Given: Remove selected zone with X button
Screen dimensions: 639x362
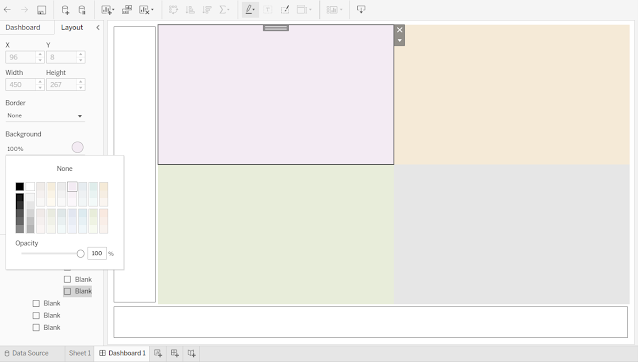Looking at the screenshot, I should [x=399, y=30].
